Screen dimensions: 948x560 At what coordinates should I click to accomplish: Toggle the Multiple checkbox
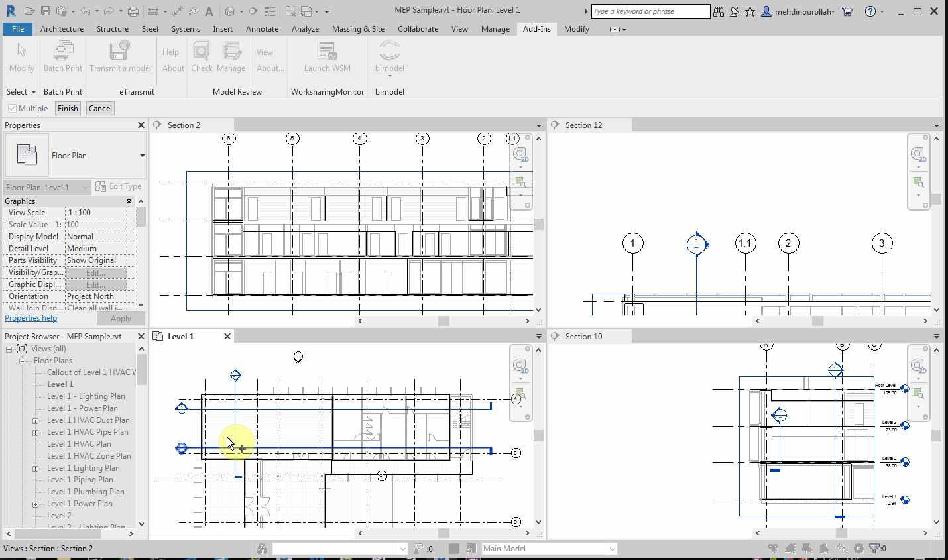12,109
